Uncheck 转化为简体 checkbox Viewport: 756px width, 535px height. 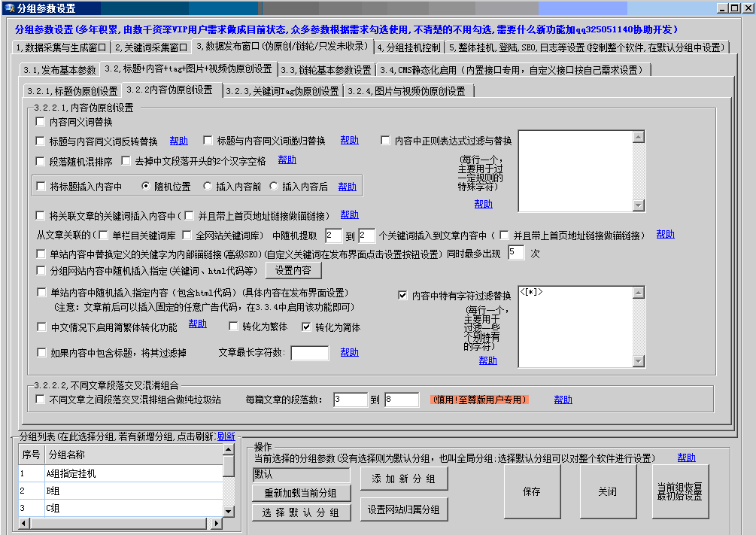pyautogui.click(x=306, y=327)
